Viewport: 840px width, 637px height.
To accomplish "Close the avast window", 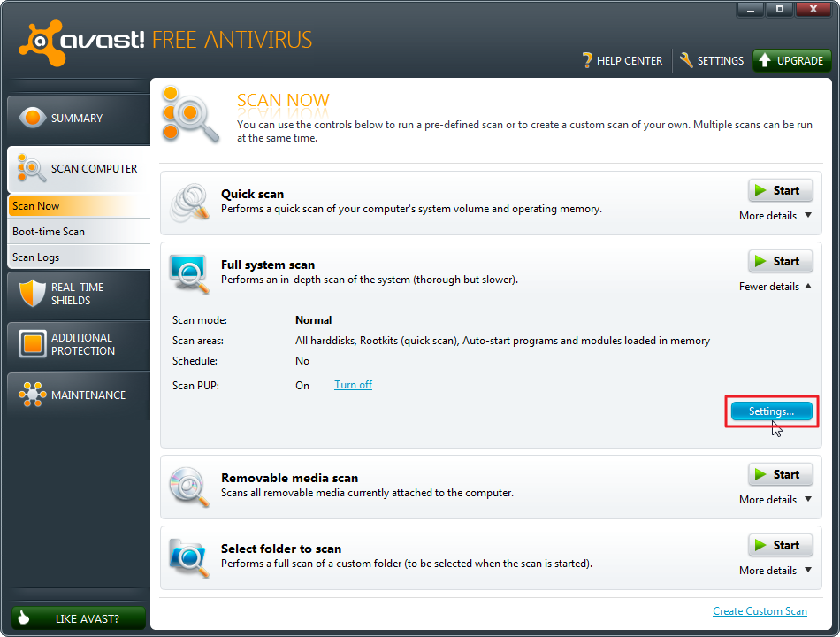I will [x=813, y=10].
